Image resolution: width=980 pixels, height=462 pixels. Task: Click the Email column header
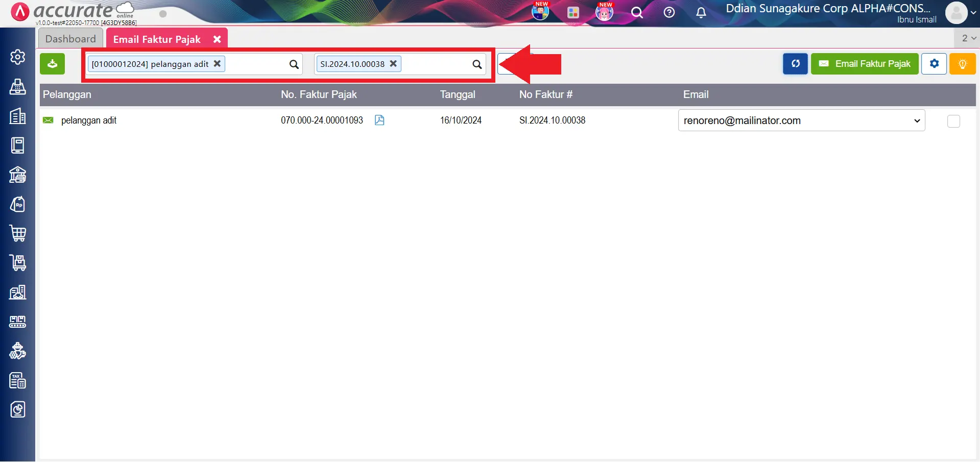(696, 94)
